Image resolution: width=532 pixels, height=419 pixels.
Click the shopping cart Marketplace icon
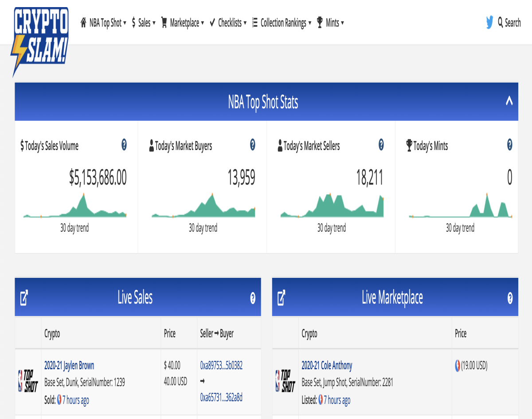click(x=164, y=22)
